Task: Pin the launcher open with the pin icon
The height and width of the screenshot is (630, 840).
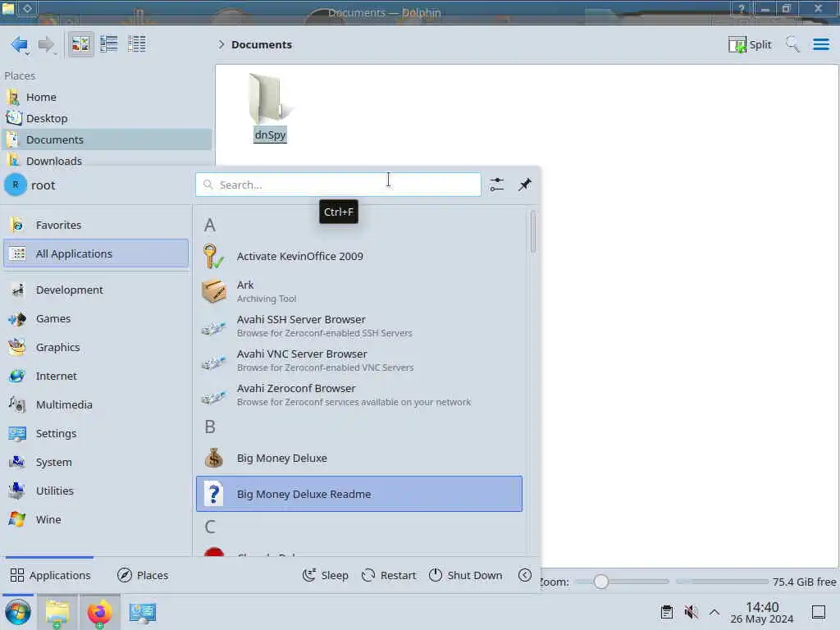Action: [524, 185]
